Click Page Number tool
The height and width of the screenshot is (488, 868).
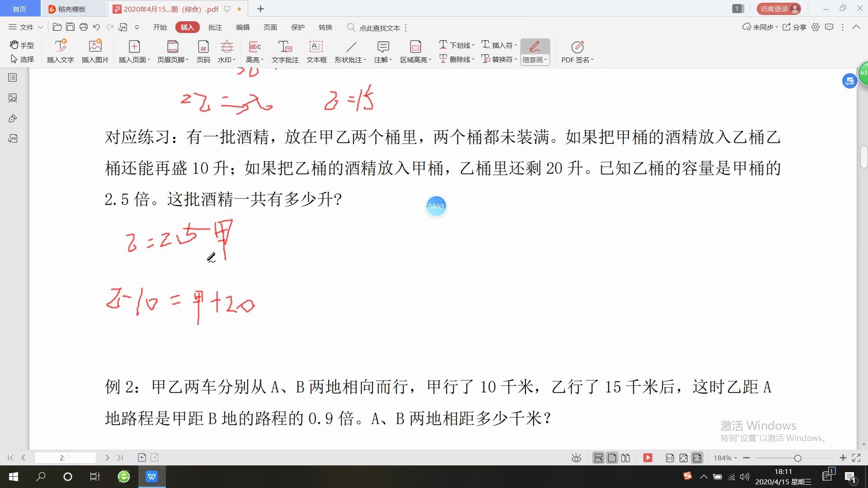[x=203, y=52]
